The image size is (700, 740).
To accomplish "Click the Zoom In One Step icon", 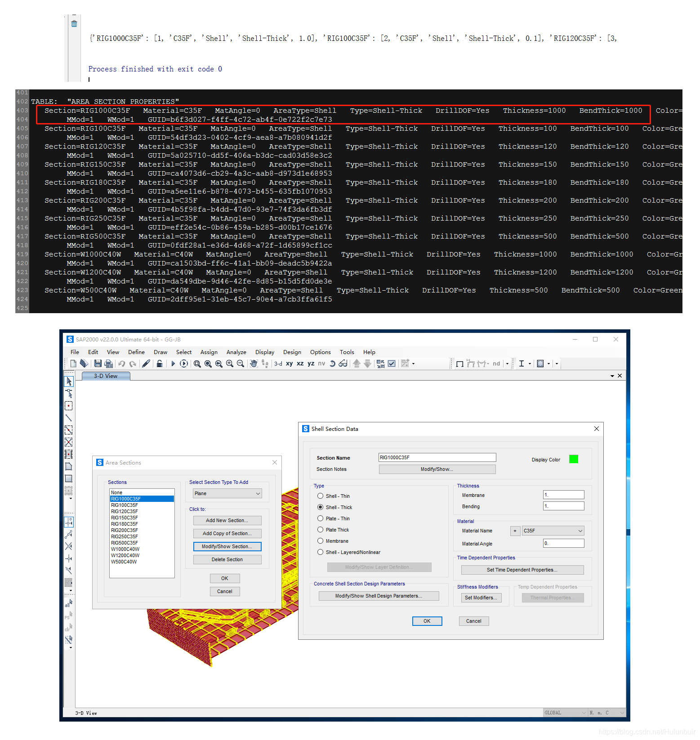I will (x=230, y=363).
